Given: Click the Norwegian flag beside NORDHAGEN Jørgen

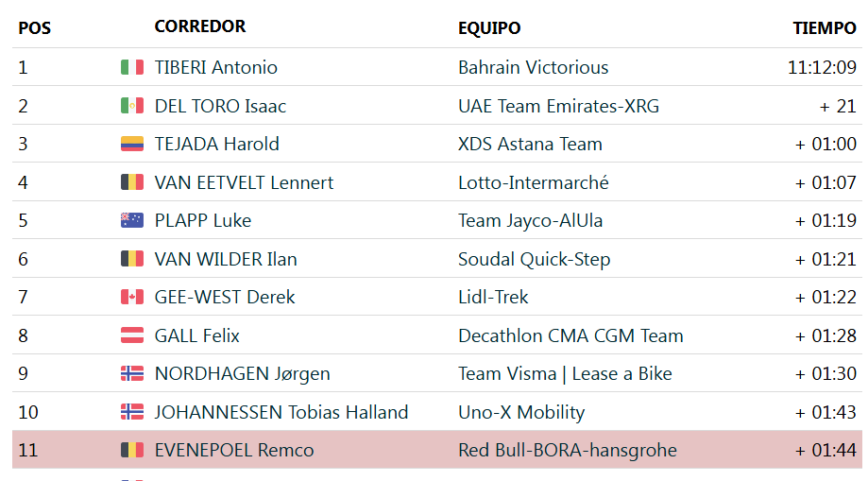Looking at the screenshot, I should click(131, 373).
